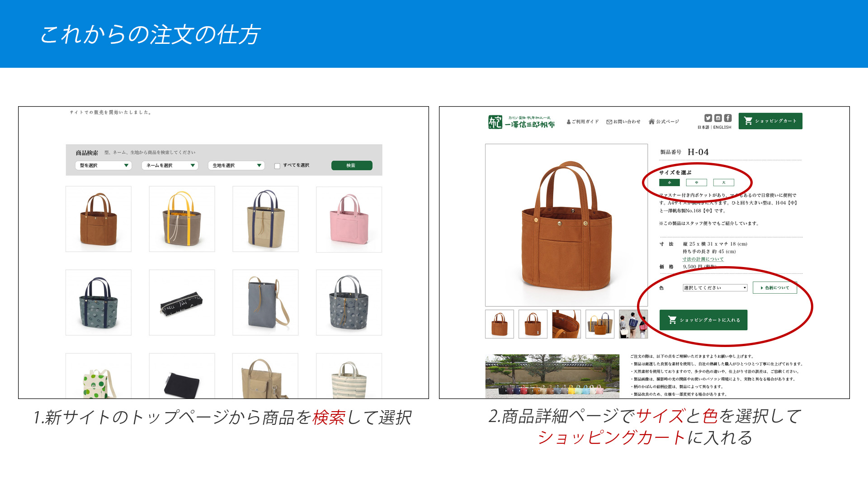Image resolution: width=868 pixels, height=488 pixels.
Task: Select size 大
Action: click(x=724, y=183)
